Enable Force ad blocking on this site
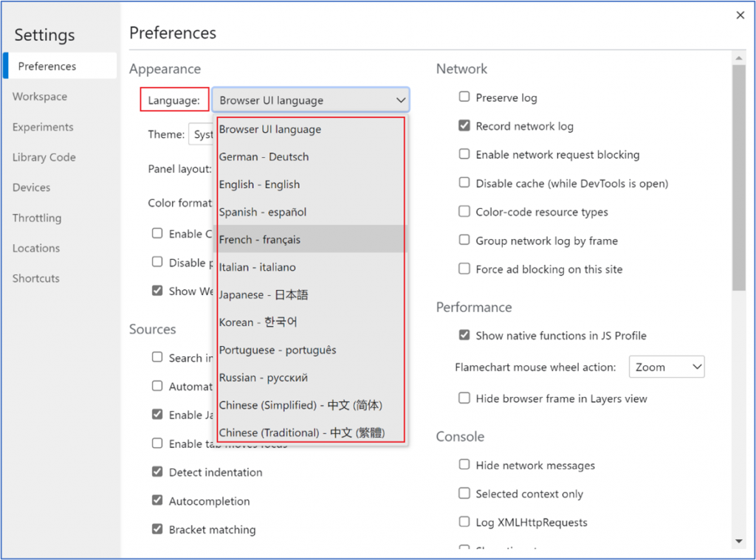 point(464,269)
